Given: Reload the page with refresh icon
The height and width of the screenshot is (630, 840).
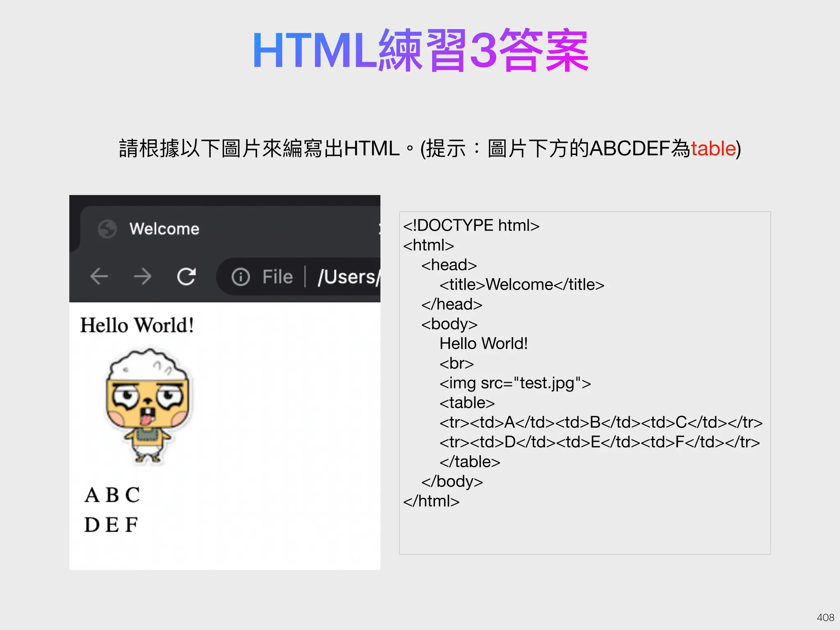Looking at the screenshot, I should point(186,276).
